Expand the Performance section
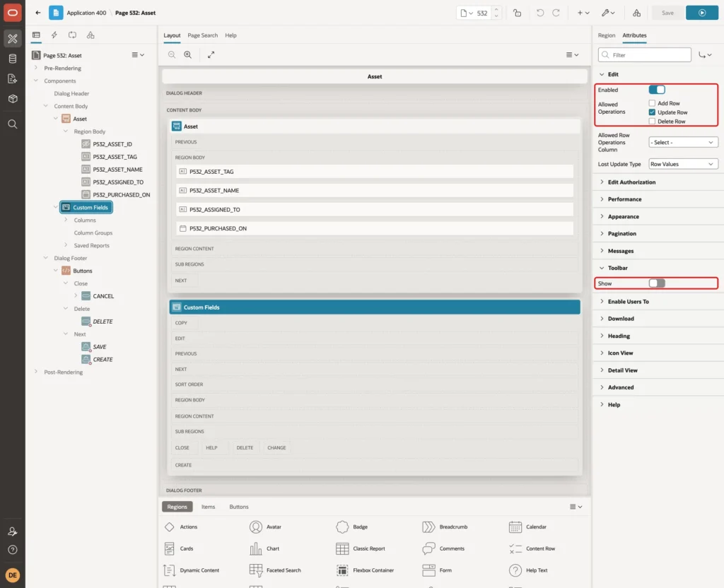 pos(624,199)
